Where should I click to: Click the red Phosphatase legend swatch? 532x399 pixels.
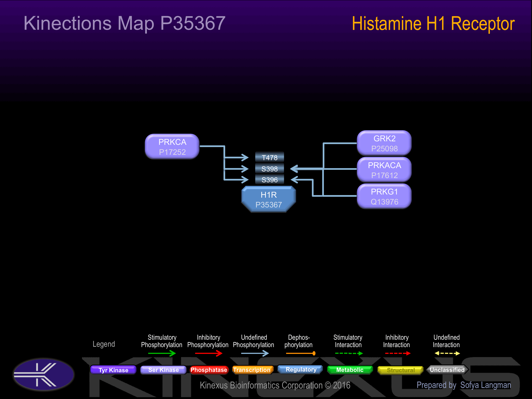[209, 370]
